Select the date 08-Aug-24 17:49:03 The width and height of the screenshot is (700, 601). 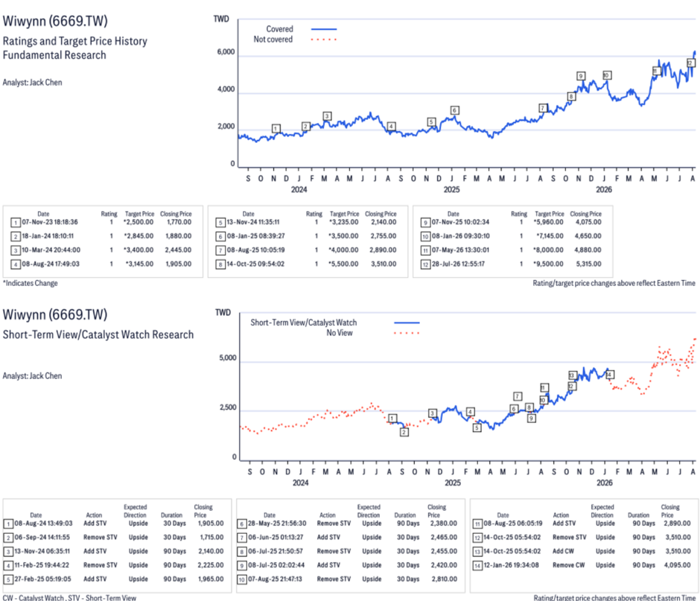tap(51, 264)
